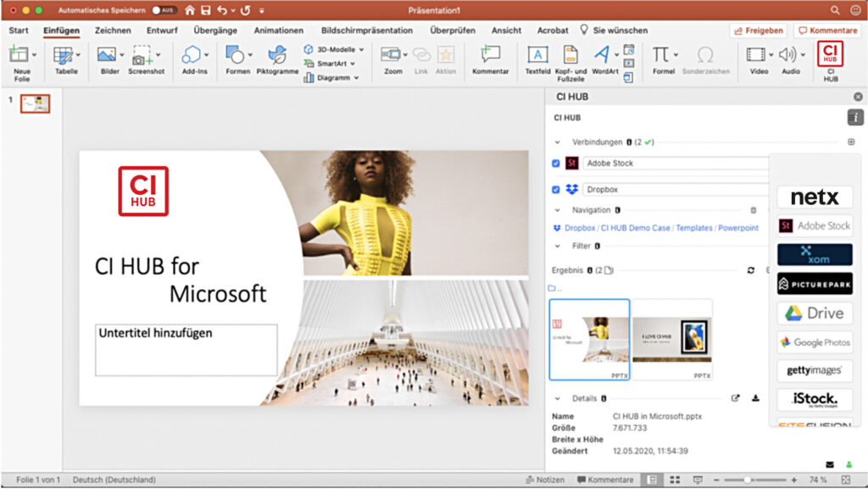
Task: Insert a Formel equation
Action: (660, 55)
